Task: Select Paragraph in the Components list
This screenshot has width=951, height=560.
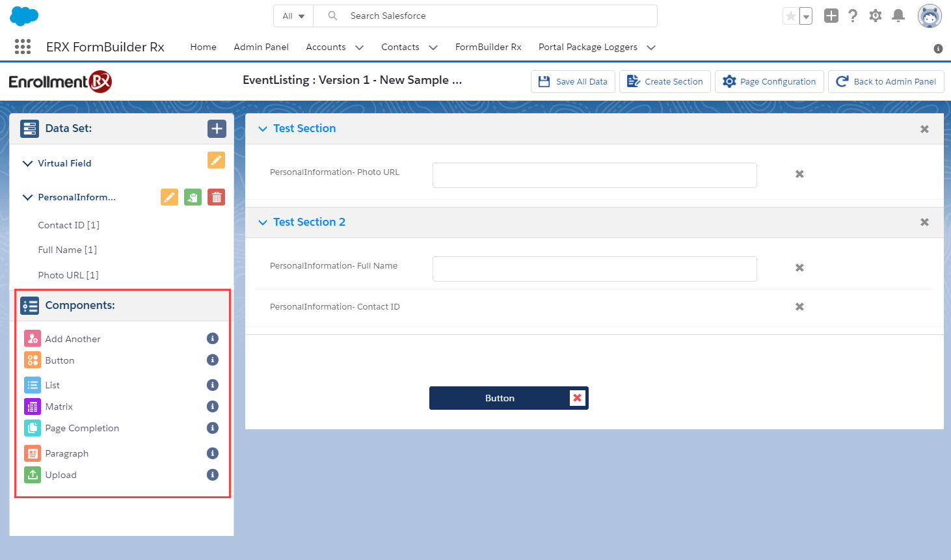Action: pyautogui.click(x=66, y=453)
